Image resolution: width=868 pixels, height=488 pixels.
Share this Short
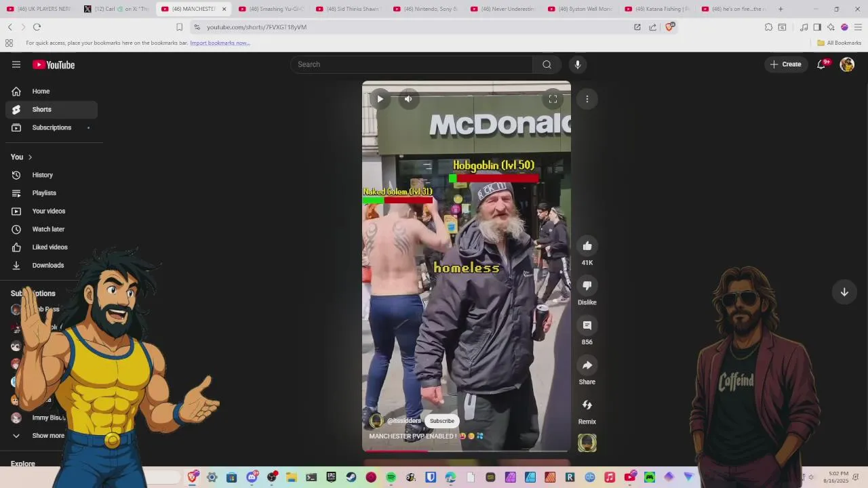587,365
